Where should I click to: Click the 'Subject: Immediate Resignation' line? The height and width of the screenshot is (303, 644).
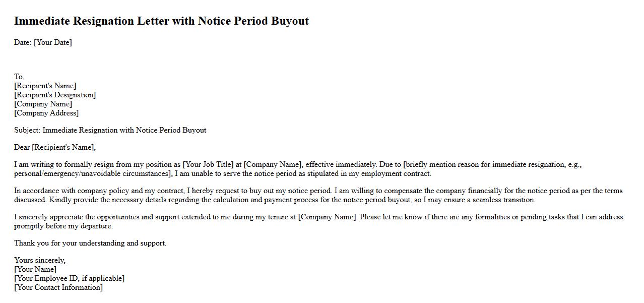coord(110,130)
